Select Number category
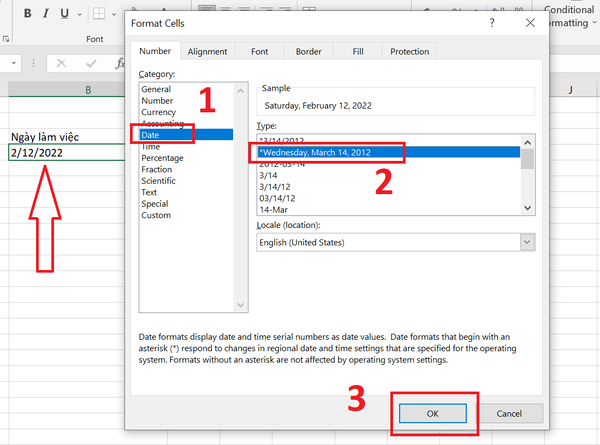The image size is (600, 445). pyautogui.click(x=186, y=101)
